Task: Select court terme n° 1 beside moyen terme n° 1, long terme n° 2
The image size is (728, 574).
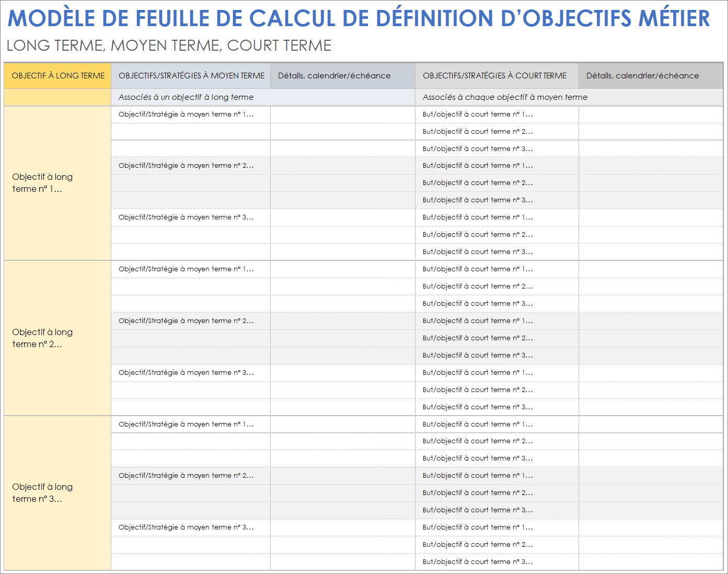Action: point(497,269)
